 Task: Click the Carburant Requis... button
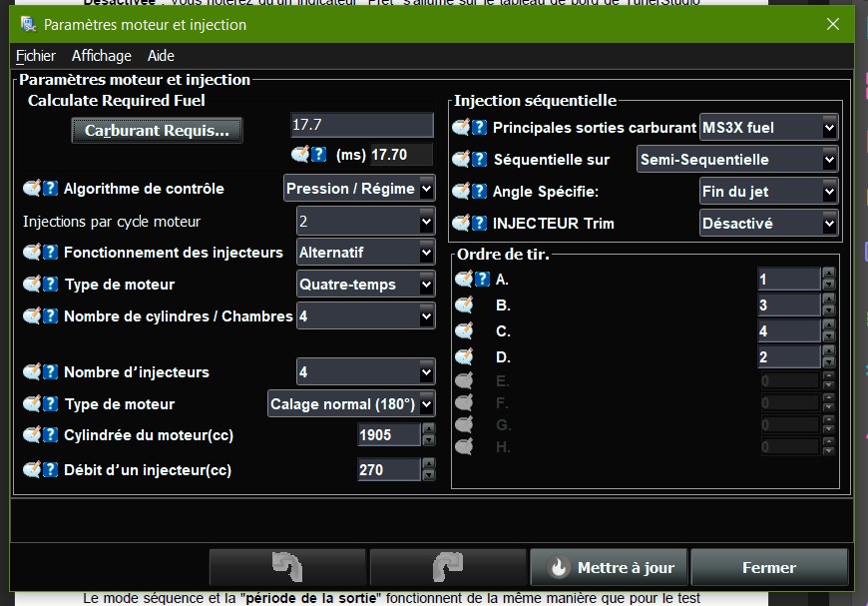tap(157, 130)
